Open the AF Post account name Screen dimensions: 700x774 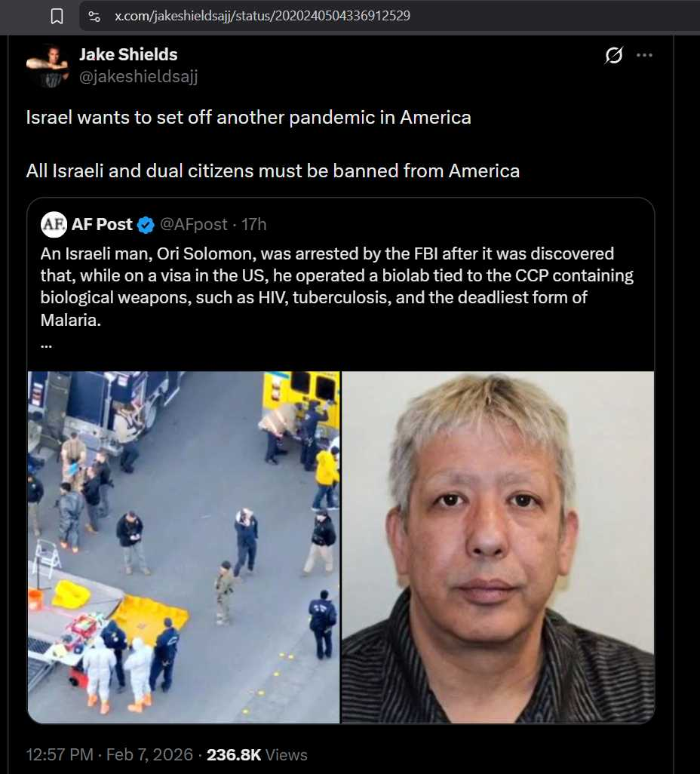point(102,225)
